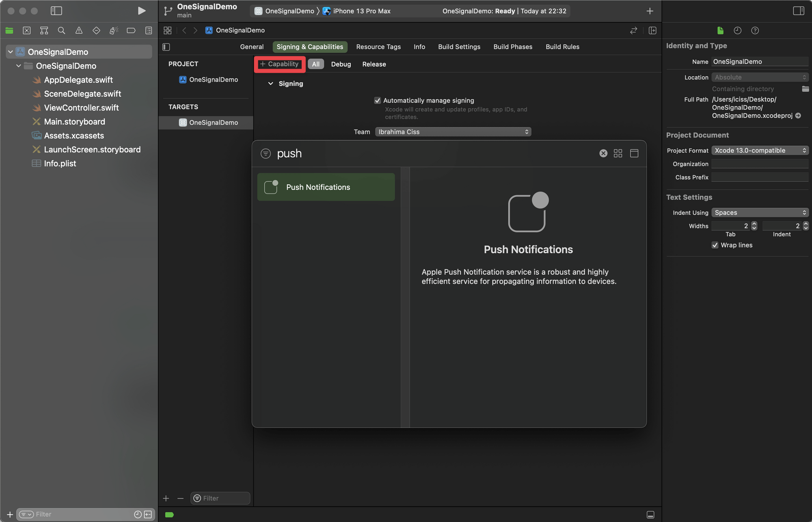Increment the Tab width stepper
The width and height of the screenshot is (812, 522).
(x=754, y=224)
